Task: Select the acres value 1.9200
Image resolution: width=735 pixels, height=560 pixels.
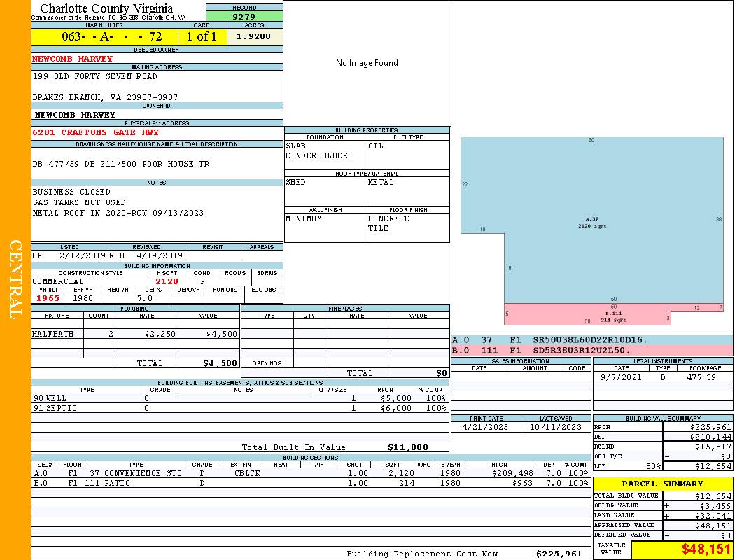Action: [253, 36]
